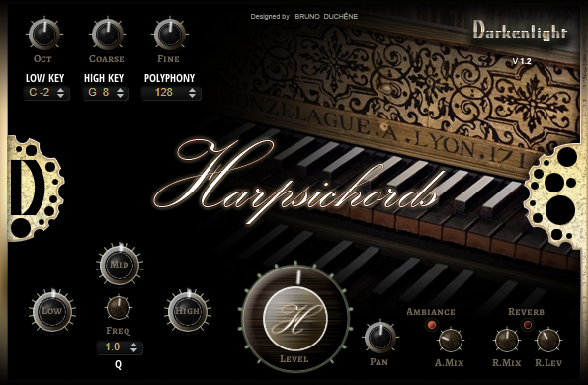Click the Q value stepper arrows
The height and width of the screenshot is (385, 588).
[133, 347]
